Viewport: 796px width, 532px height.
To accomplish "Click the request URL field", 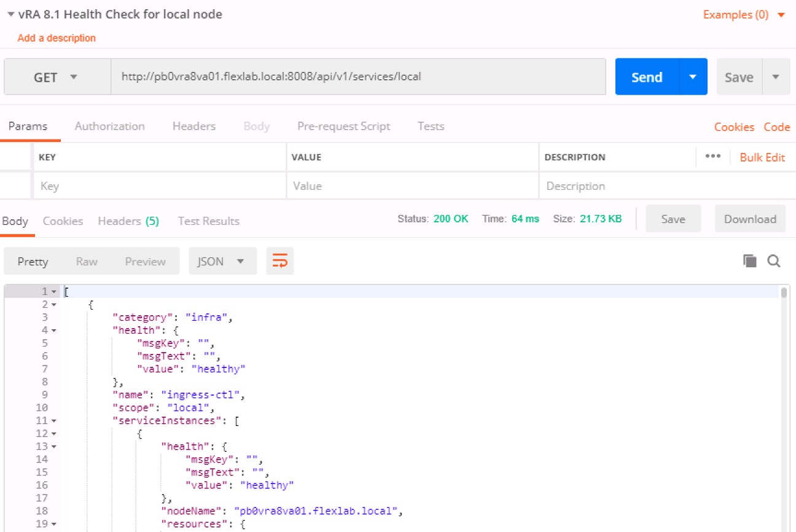I will [358, 77].
